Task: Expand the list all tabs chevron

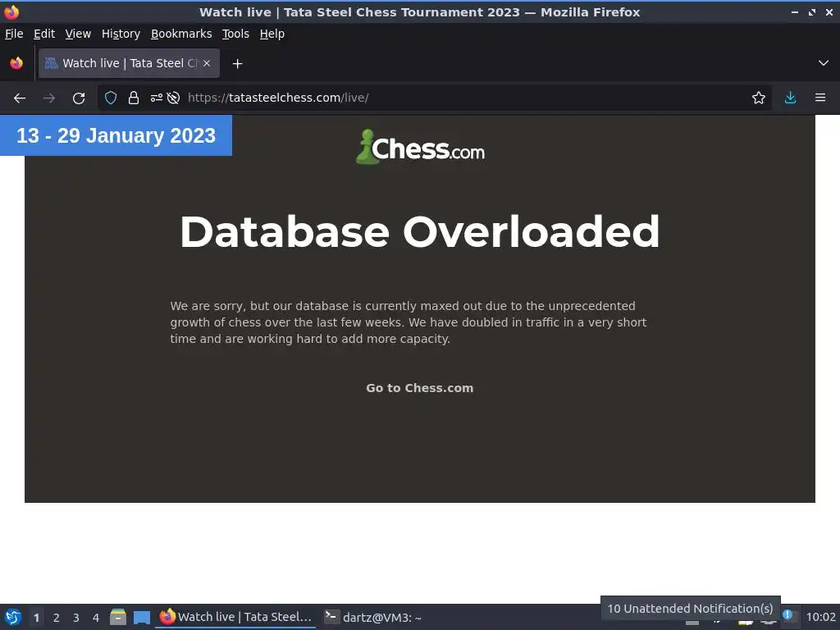Action: tap(824, 63)
